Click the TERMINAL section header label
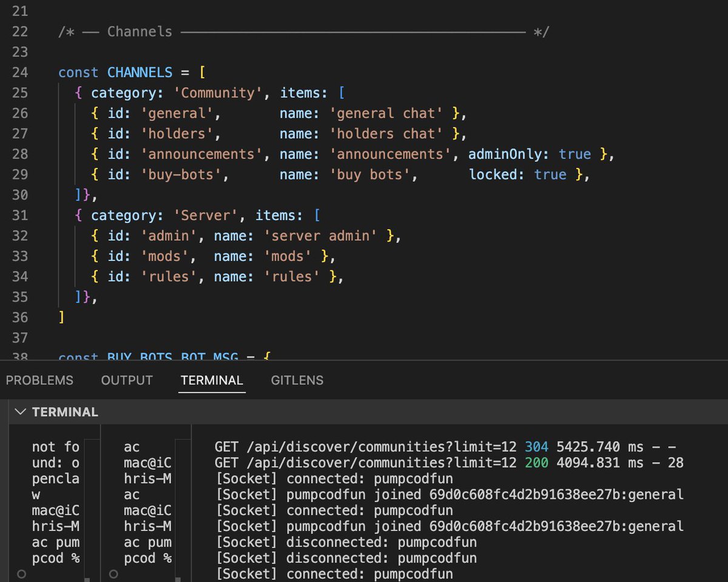Image resolution: width=728 pixels, height=582 pixels. click(x=65, y=412)
